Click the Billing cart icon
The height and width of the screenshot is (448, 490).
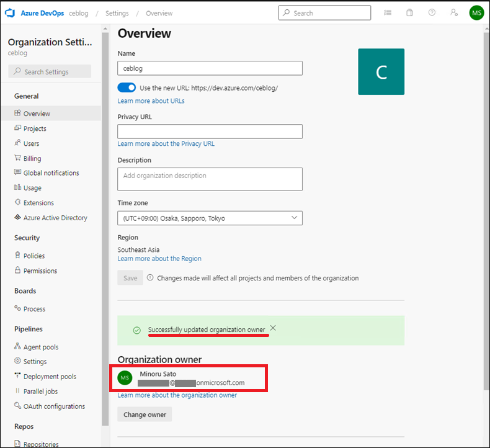pos(17,158)
